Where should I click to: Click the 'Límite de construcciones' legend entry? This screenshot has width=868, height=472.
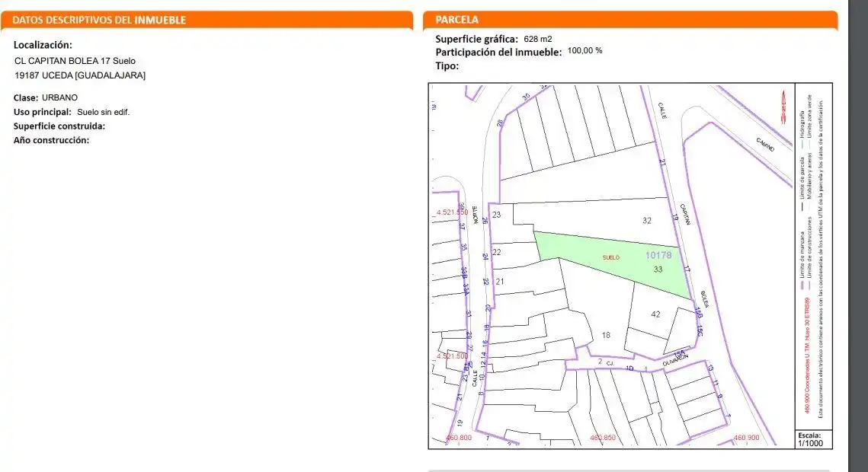click(809, 247)
